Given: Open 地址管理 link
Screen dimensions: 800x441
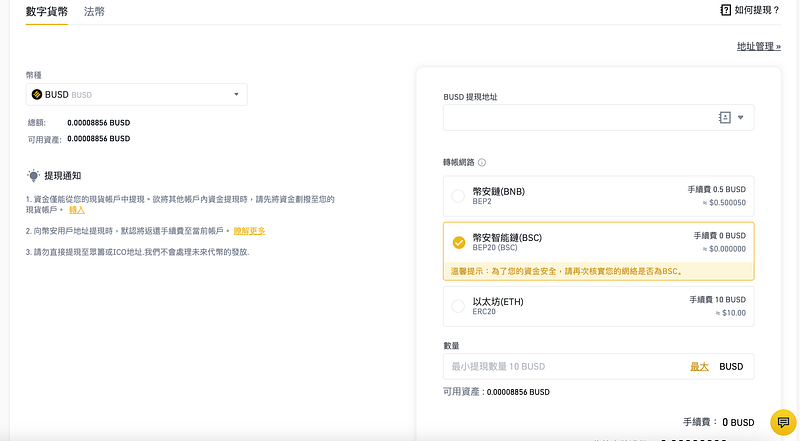Looking at the screenshot, I should [759, 46].
